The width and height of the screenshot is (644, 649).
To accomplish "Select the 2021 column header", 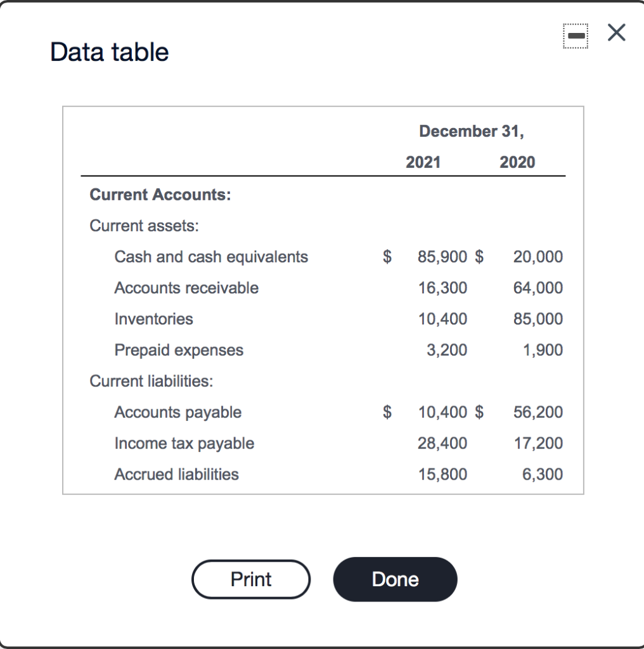I will coord(424,162).
